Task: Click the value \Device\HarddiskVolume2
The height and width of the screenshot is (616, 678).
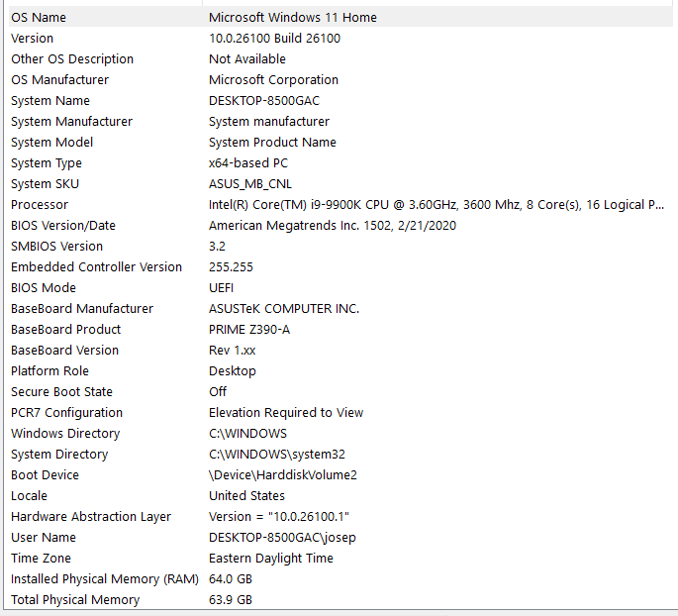Action: pos(283,474)
